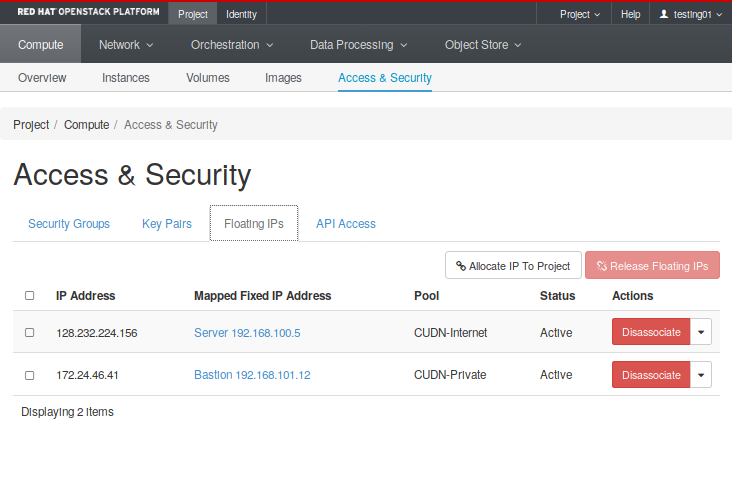
Task: Select the checkbox for 172.24.46.41
Action: pyautogui.click(x=29, y=375)
